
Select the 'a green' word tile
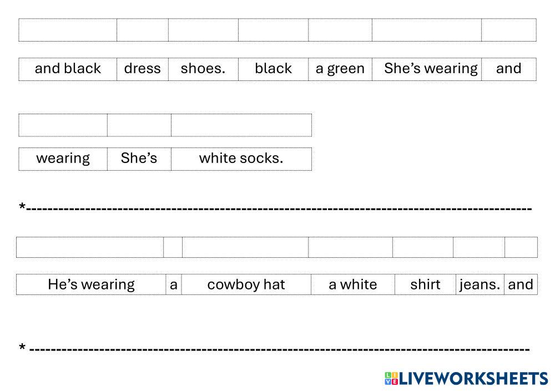coord(340,69)
